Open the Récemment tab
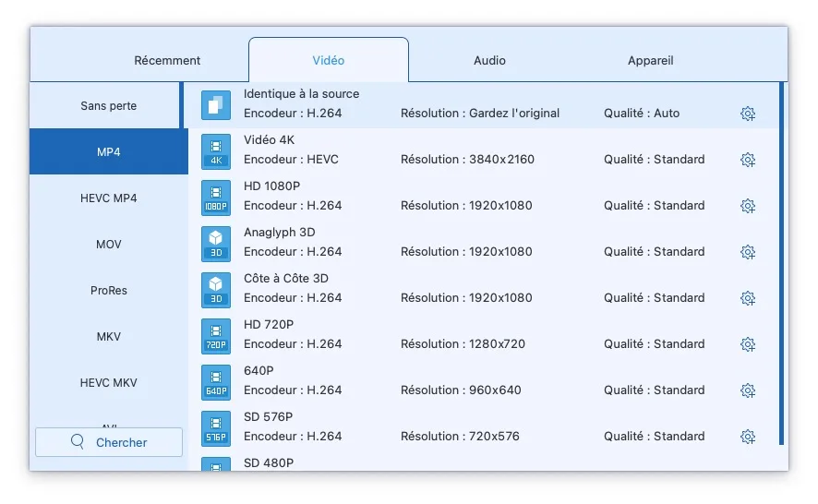Screen dimensions: 818x504 pyautogui.click(x=167, y=61)
